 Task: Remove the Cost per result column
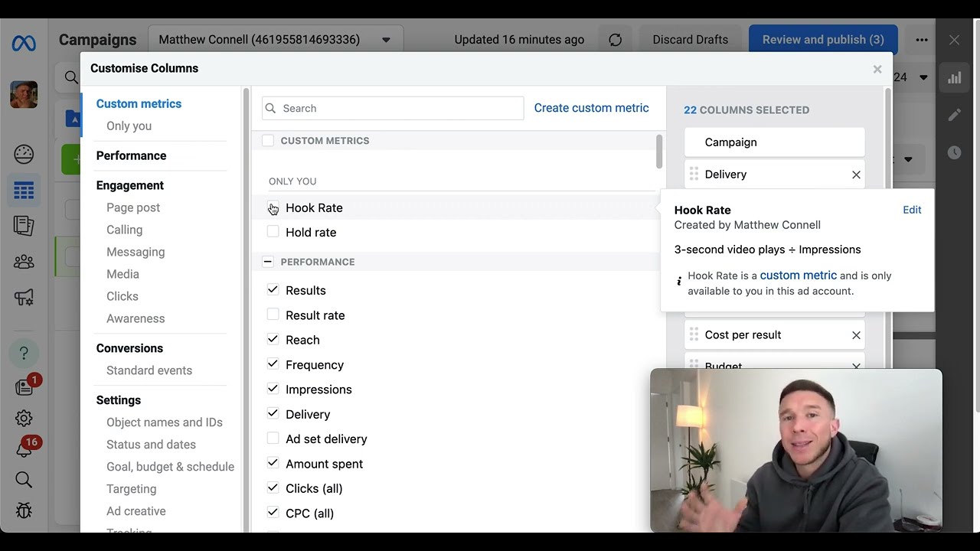856,335
